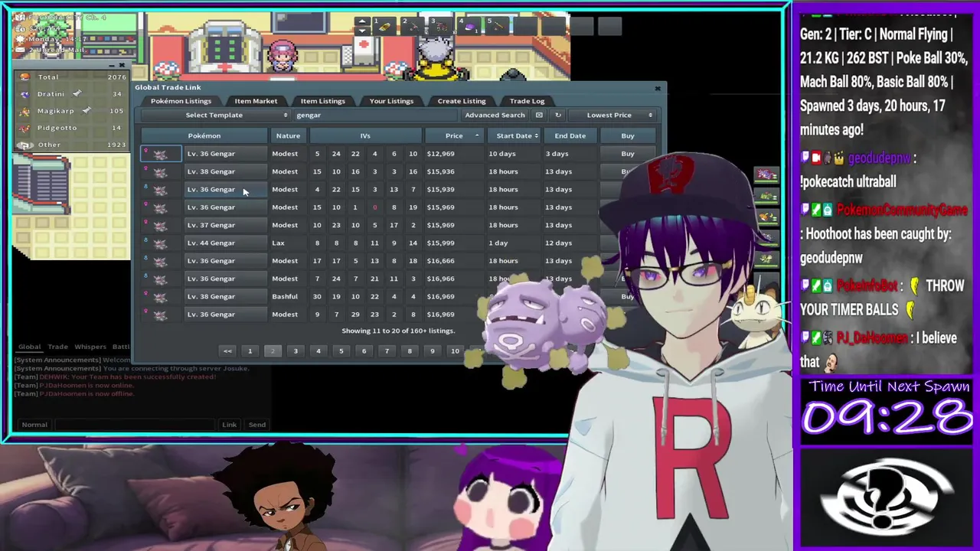Click hotbar slot 5 rod icon
The height and width of the screenshot is (551, 980).
point(498,27)
